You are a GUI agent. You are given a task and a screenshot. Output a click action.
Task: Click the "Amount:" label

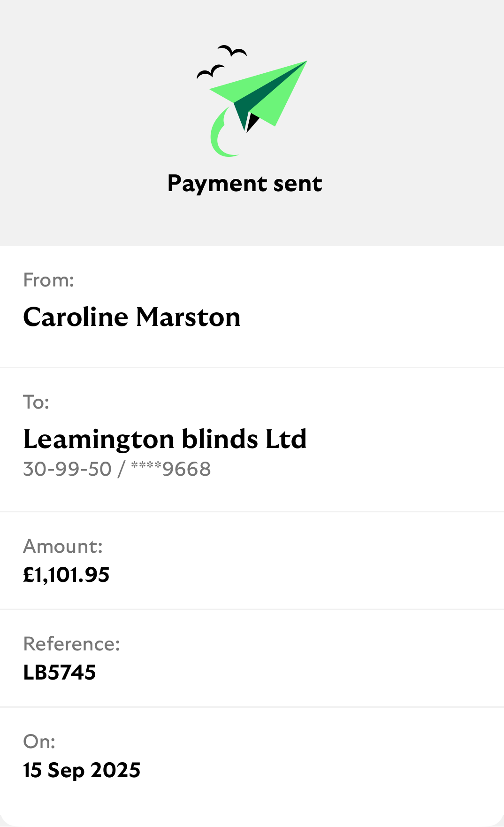pos(63,547)
